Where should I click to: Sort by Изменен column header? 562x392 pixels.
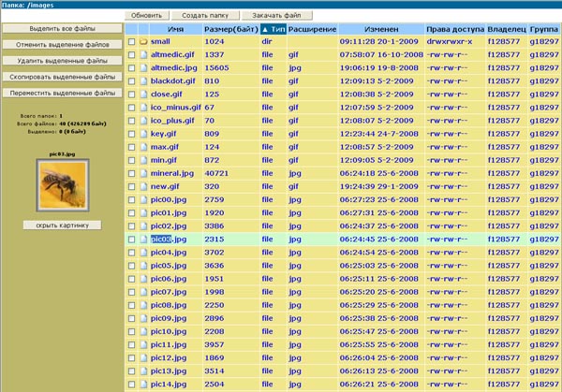[381, 29]
